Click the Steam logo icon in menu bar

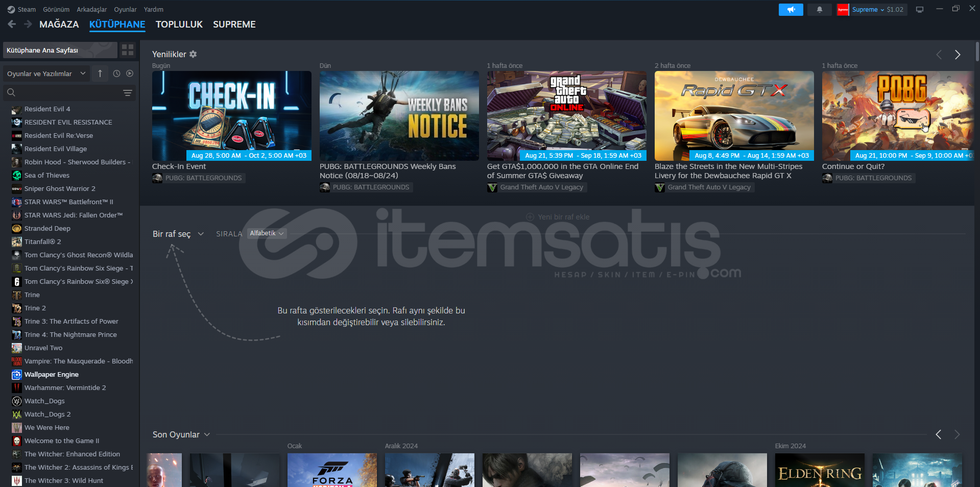coord(11,9)
